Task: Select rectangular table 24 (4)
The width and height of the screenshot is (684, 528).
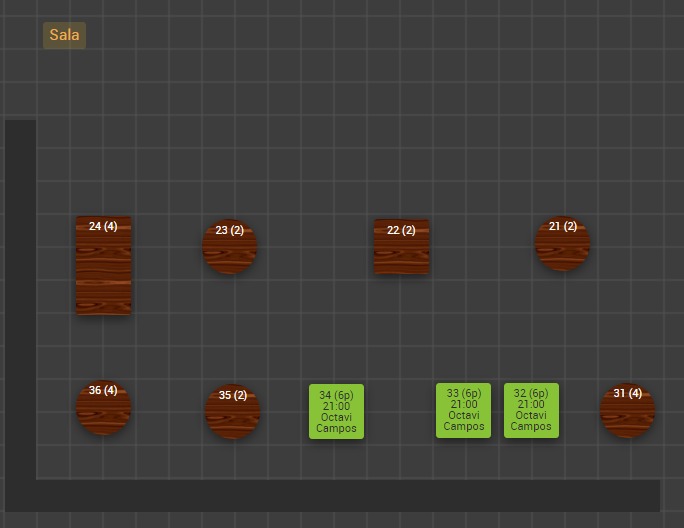Action: pyautogui.click(x=103, y=265)
